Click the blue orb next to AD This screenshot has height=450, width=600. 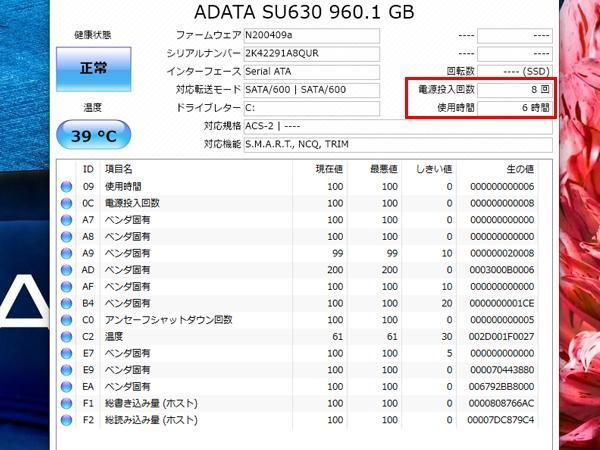[x=66, y=270]
